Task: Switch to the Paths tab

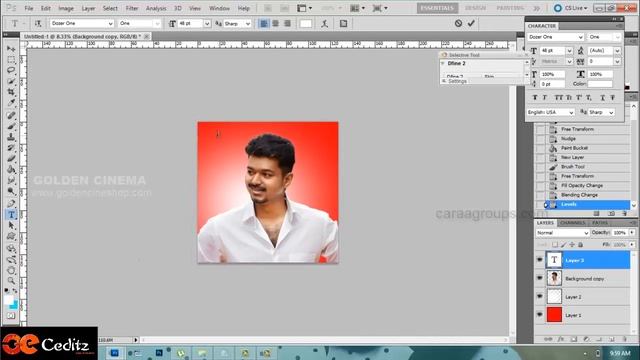Action: point(600,223)
